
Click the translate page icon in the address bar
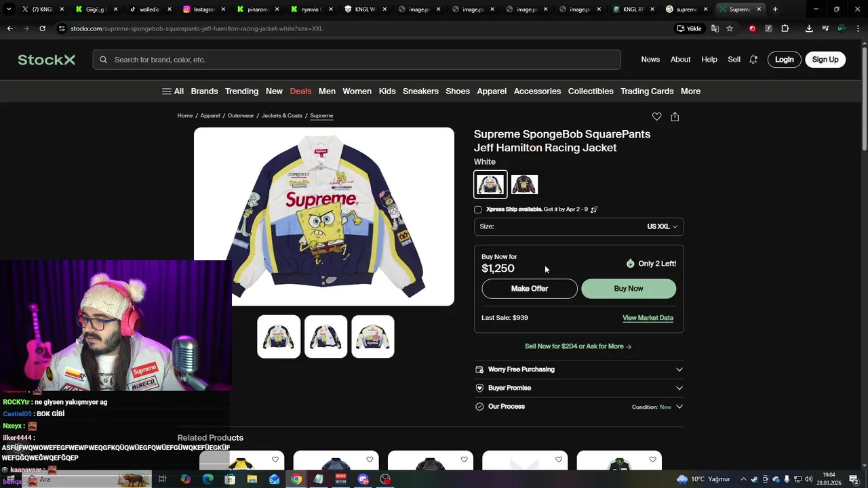[715, 28]
